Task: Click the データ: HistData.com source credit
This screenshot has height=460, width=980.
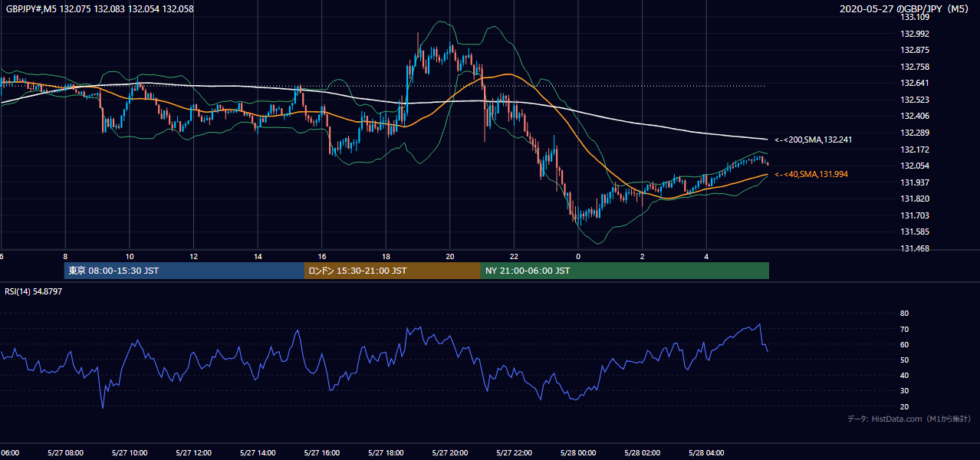Action: tap(909, 419)
